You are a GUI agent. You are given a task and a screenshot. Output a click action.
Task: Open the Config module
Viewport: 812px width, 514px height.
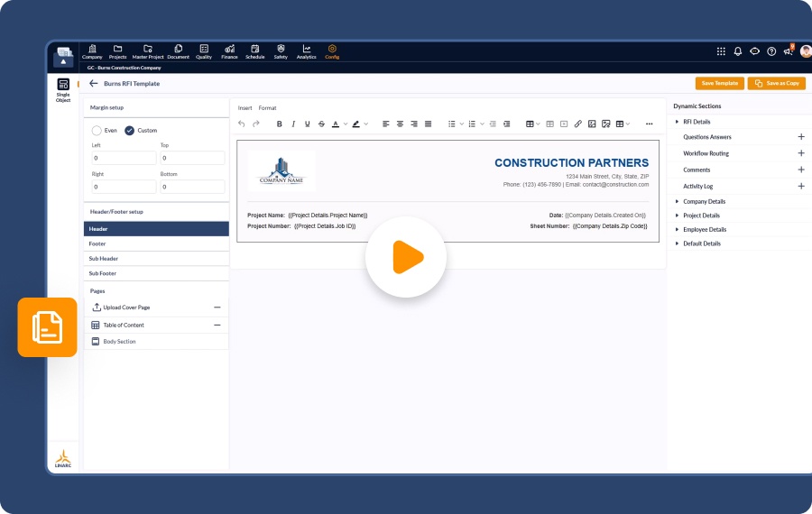pos(332,51)
